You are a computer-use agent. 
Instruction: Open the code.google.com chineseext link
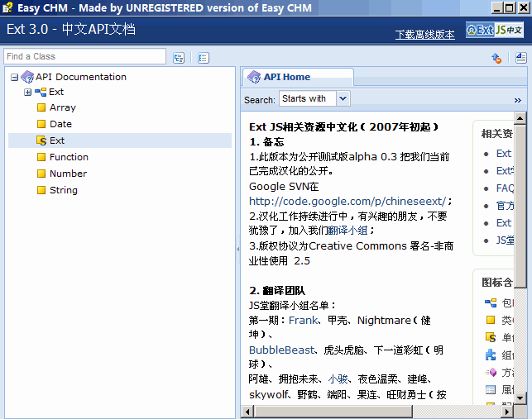point(347,202)
